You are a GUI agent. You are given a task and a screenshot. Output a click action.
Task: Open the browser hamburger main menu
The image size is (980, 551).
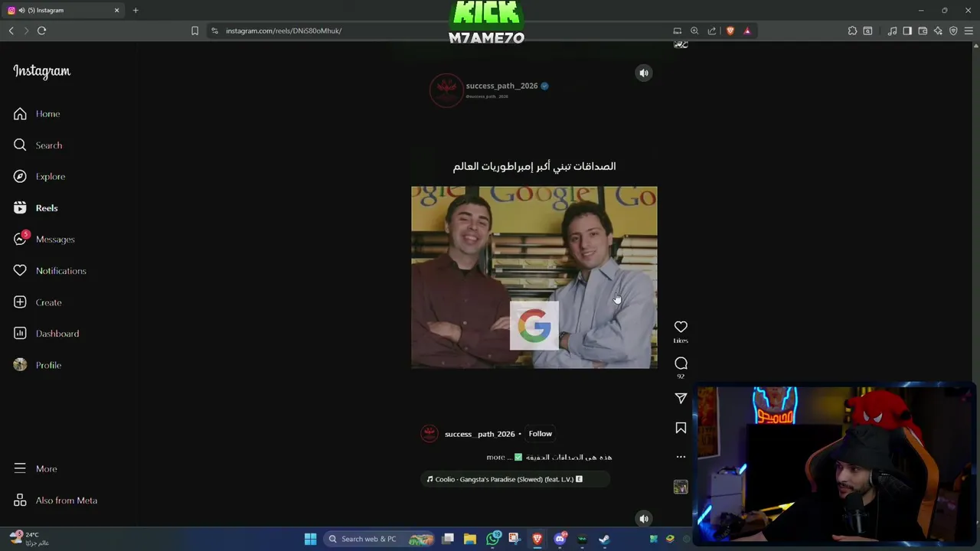click(969, 31)
